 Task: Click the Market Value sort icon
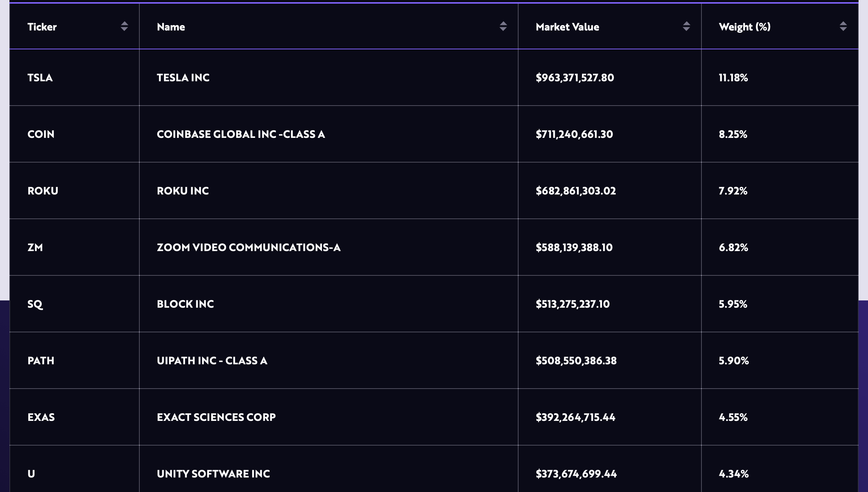687,26
